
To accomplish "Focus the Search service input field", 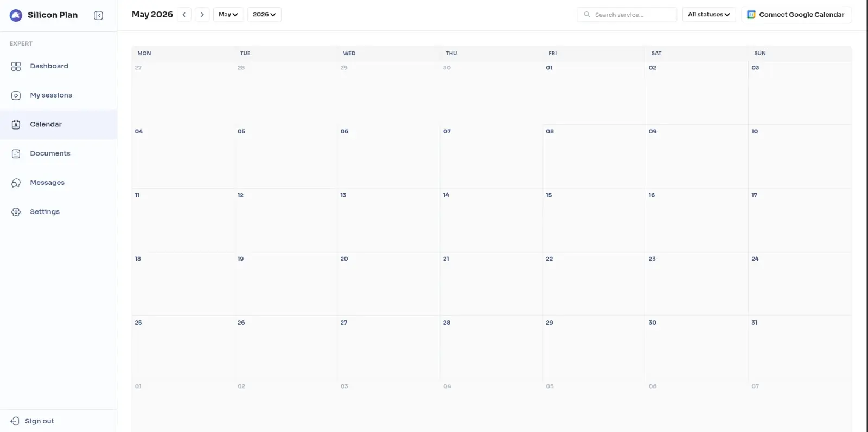I will tap(627, 15).
